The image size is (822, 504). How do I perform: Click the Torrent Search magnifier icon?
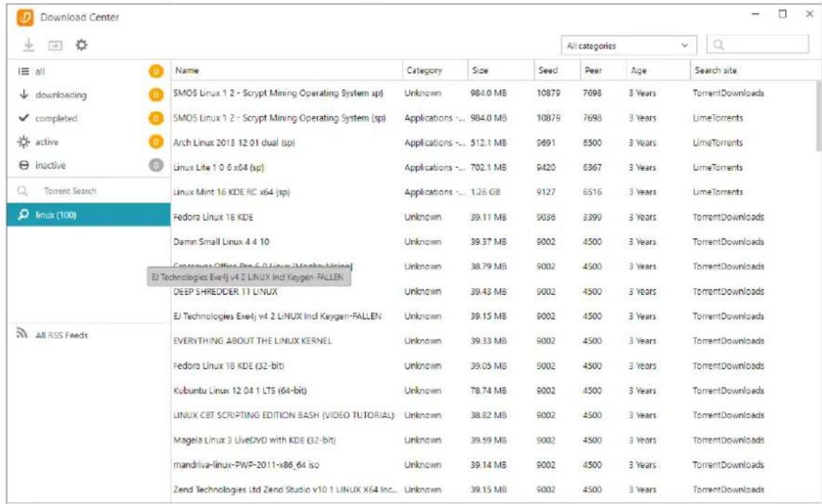tap(22, 190)
